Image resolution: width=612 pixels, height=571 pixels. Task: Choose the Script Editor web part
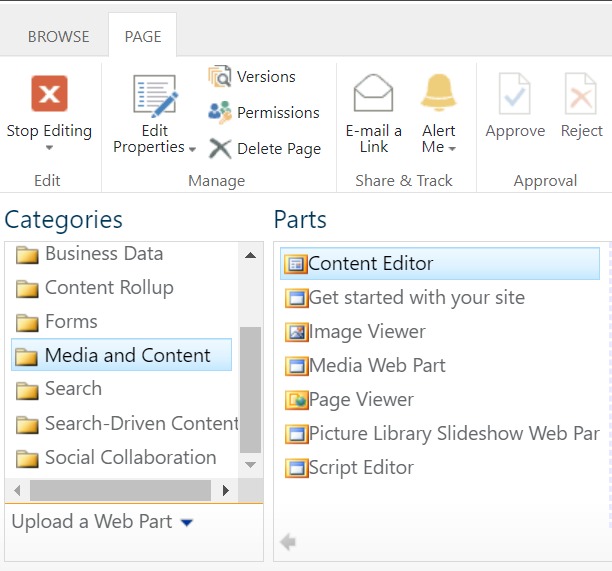(x=349, y=468)
